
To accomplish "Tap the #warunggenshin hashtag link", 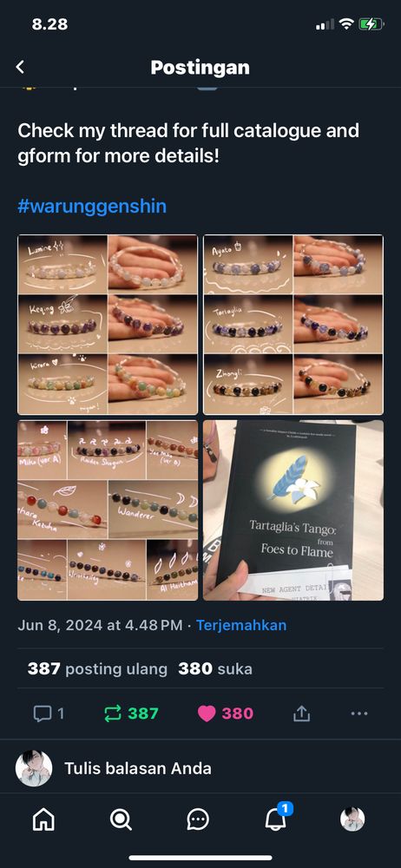I will pos(92,207).
